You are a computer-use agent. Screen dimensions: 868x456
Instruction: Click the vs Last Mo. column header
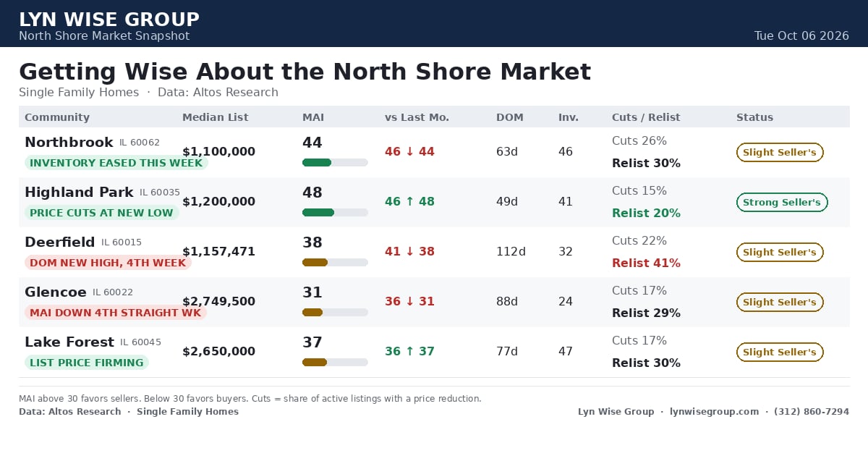pos(417,117)
